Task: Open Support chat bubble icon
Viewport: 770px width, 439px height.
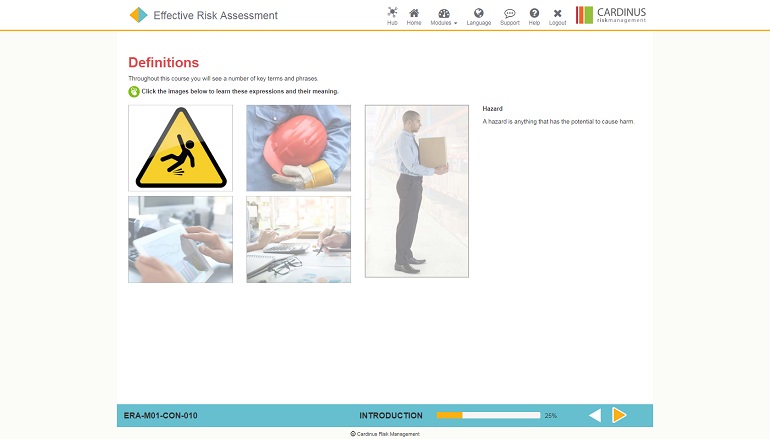Action: coord(510,16)
